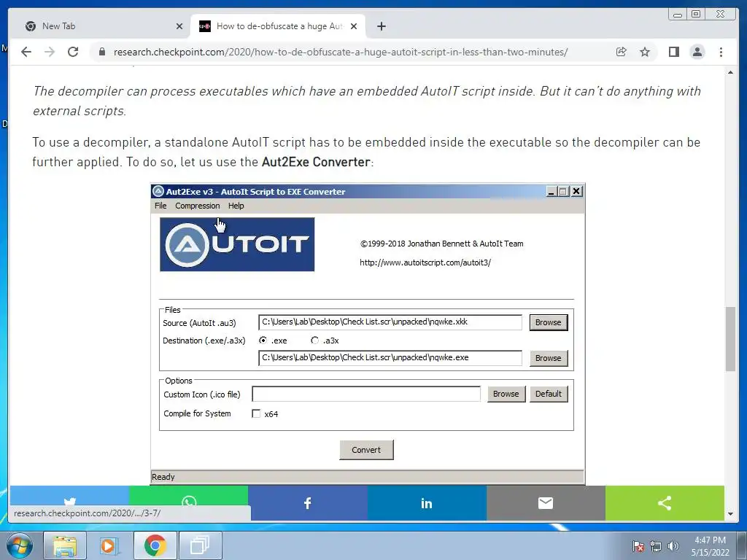This screenshot has width=747, height=560.
Task: Open File Explorer from taskbar
Action: [65, 545]
